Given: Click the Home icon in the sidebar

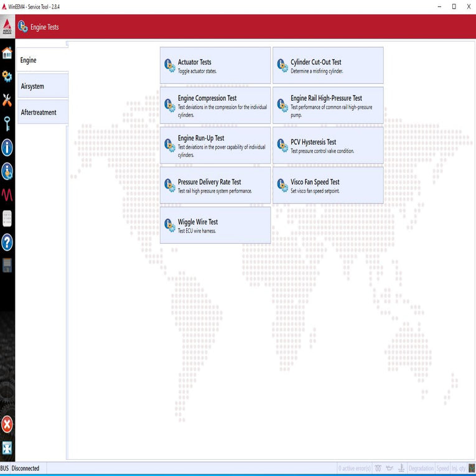Looking at the screenshot, I should [x=7, y=53].
